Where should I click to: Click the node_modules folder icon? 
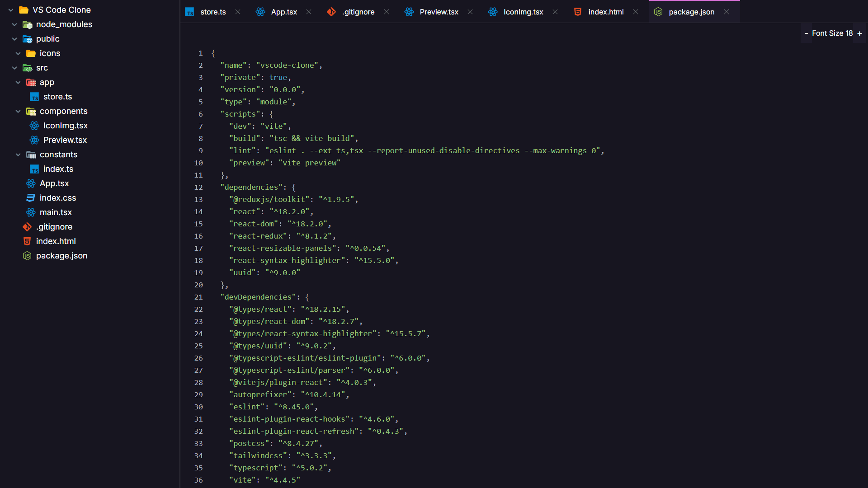click(x=28, y=24)
